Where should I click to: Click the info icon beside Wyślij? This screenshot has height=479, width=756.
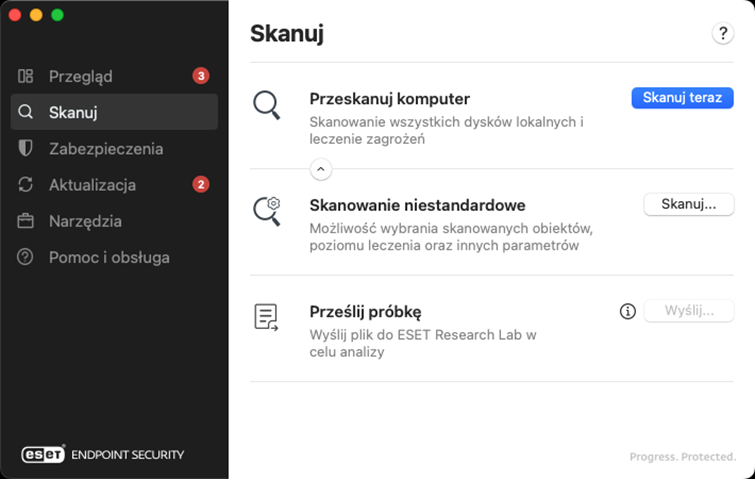pyautogui.click(x=628, y=311)
